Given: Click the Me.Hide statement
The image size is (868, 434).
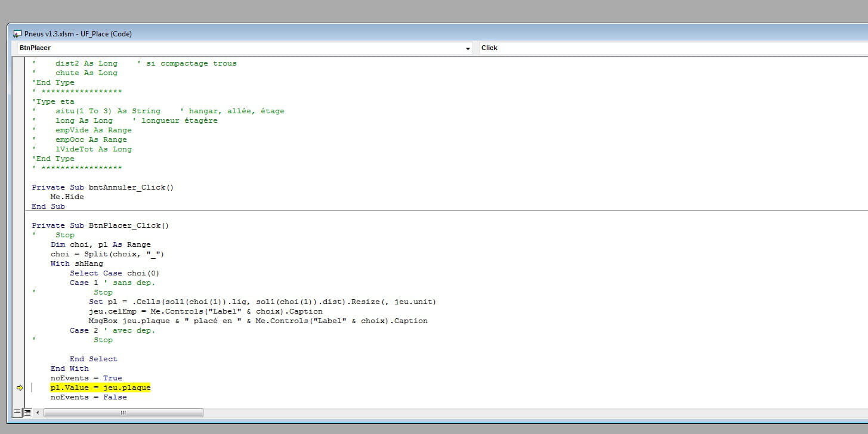Looking at the screenshot, I should point(67,197).
